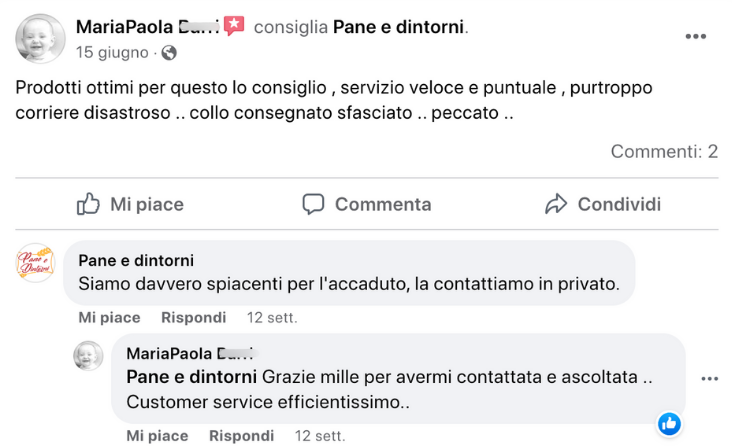Click Pane e dintorni mention in reply
732x446 pixels.
(x=191, y=377)
